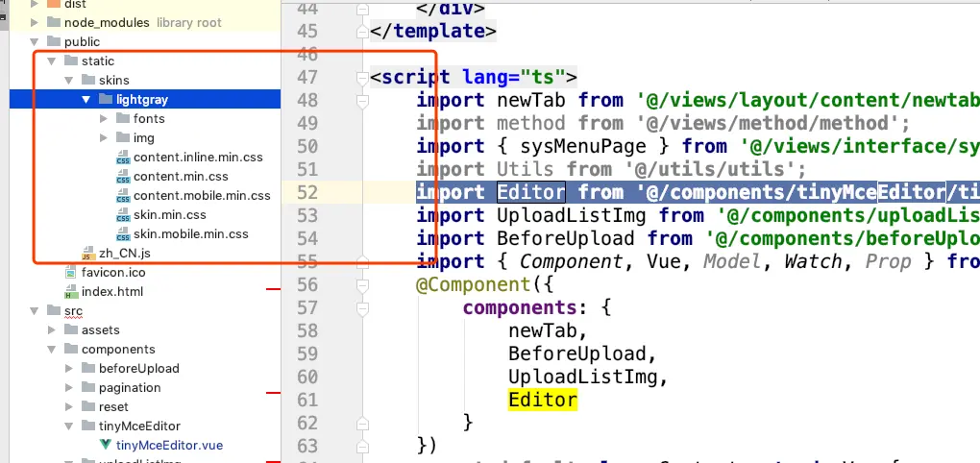Open the favicon.ico file icon

(x=71, y=273)
